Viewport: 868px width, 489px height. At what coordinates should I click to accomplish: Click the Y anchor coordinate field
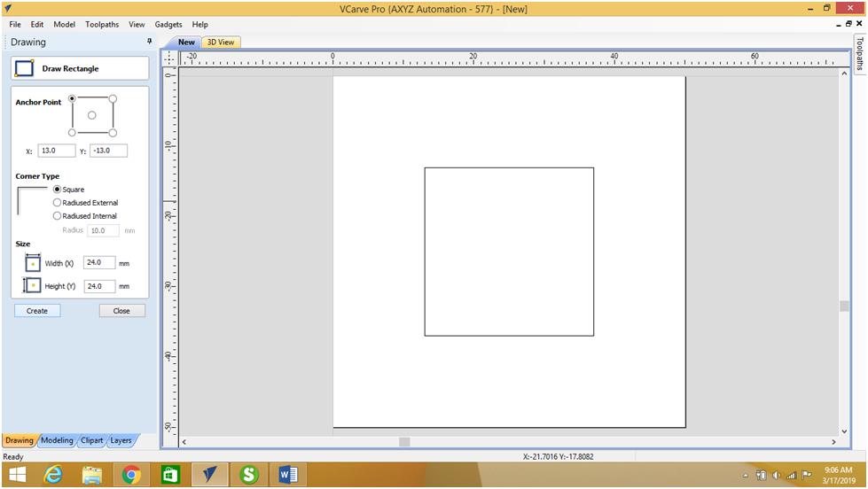tap(108, 151)
